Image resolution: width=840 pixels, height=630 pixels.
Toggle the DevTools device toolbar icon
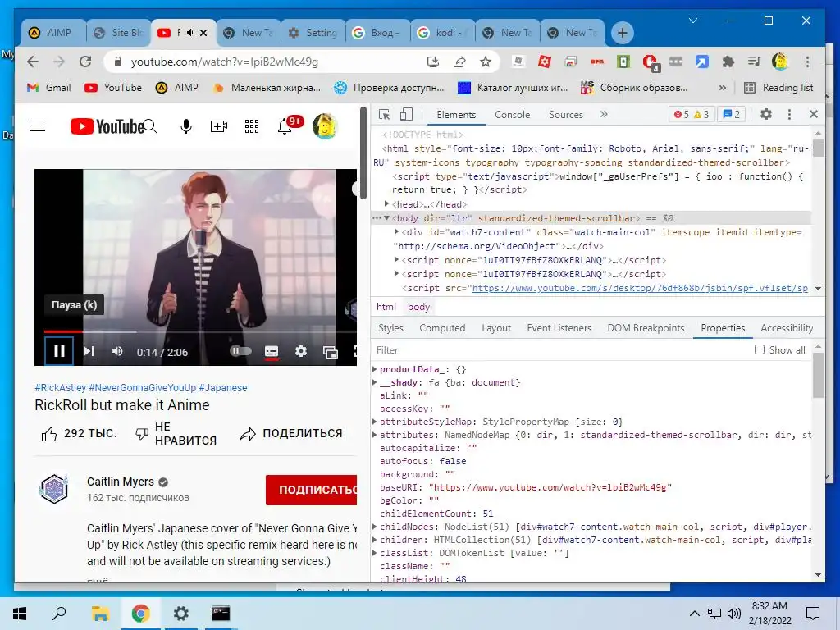click(x=407, y=114)
